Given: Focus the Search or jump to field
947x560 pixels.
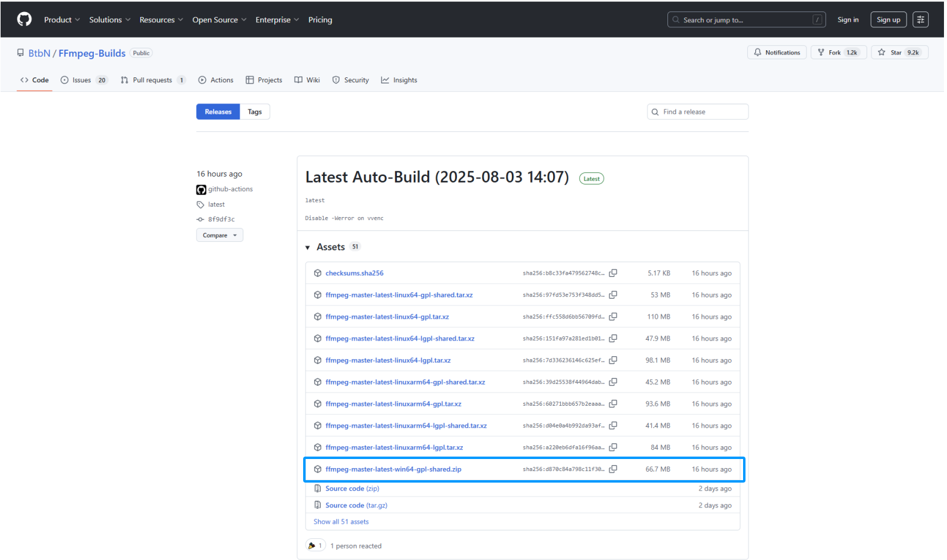Looking at the screenshot, I should 747,19.
